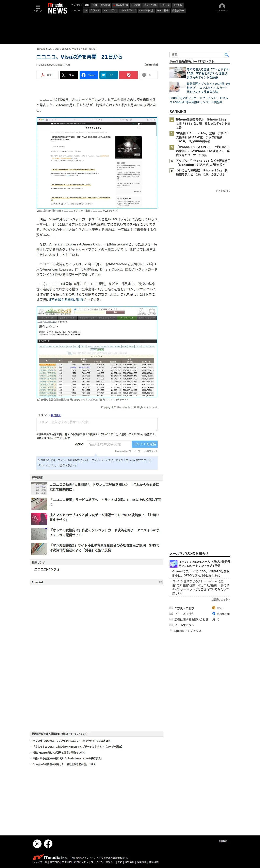Open ranking article SE後継「iPhone 16e」登場
The image size is (260, 868).
(202, 137)
